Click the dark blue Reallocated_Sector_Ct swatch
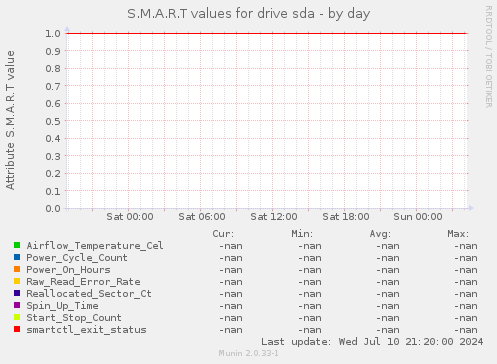497x364 pixels. (x=17, y=293)
